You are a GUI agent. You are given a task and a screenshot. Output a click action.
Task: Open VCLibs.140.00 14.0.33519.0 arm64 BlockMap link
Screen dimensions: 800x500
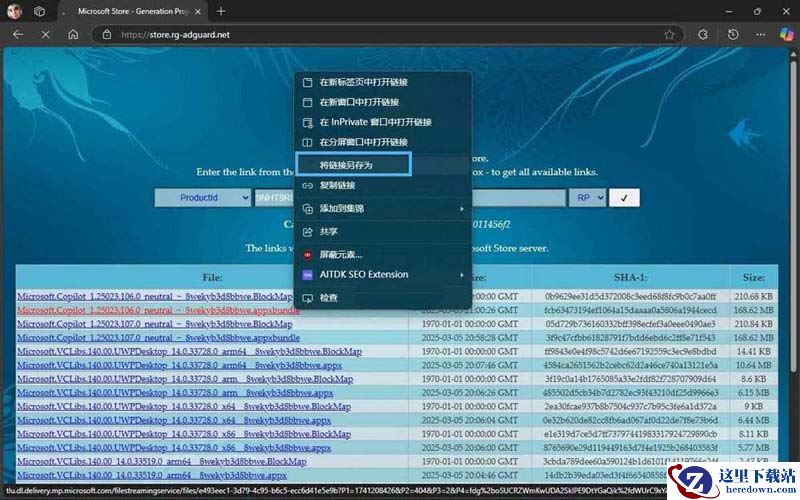tap(162, 462)
